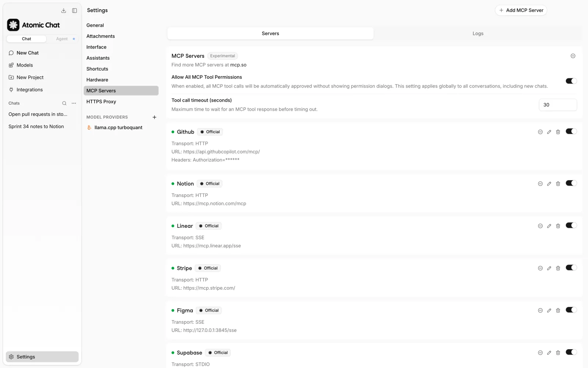Image resolution: width=588 pixels, height=368 pixels.
Task: Open Linear server details icon
Action: [x=540, y=226]
